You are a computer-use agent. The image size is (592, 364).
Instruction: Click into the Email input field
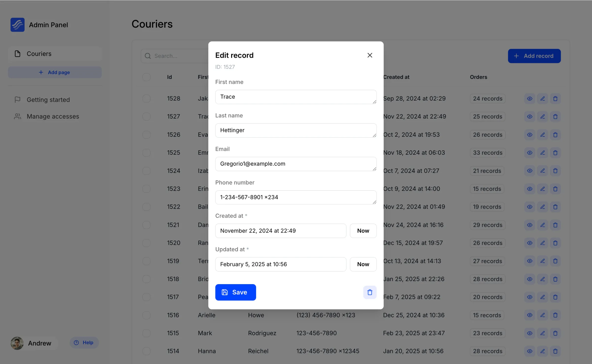pyautogui.click(x=296, y=164)
